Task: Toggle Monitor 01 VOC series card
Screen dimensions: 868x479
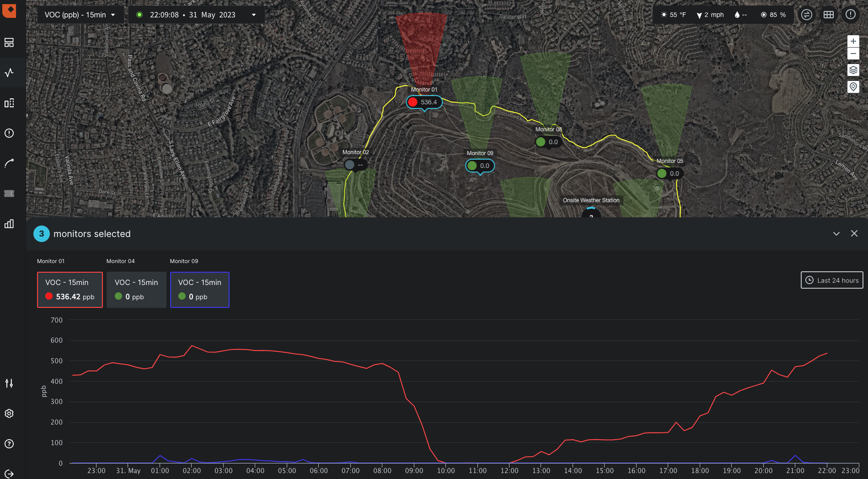Action: pos(70,290)
